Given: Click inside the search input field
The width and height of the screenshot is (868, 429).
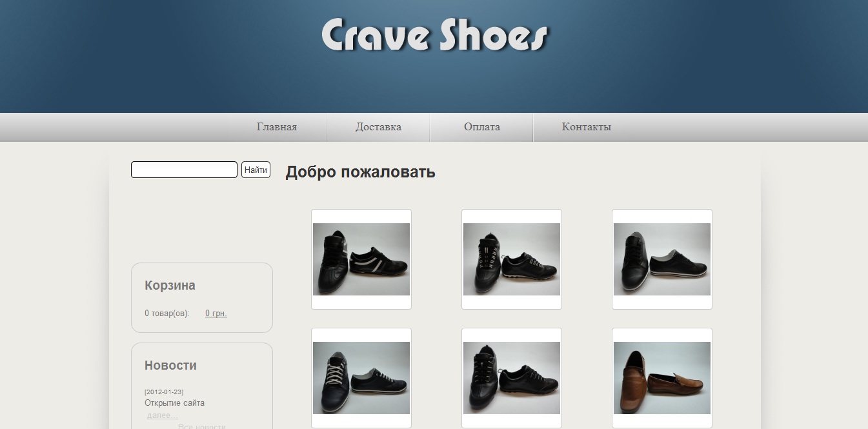Looking at the screenshot, I should click(x=183, y=169).
